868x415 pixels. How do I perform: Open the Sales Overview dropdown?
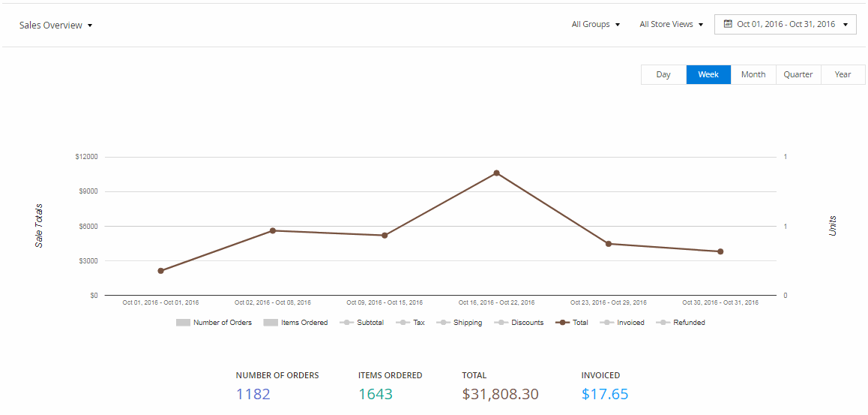tap(55, 25)
